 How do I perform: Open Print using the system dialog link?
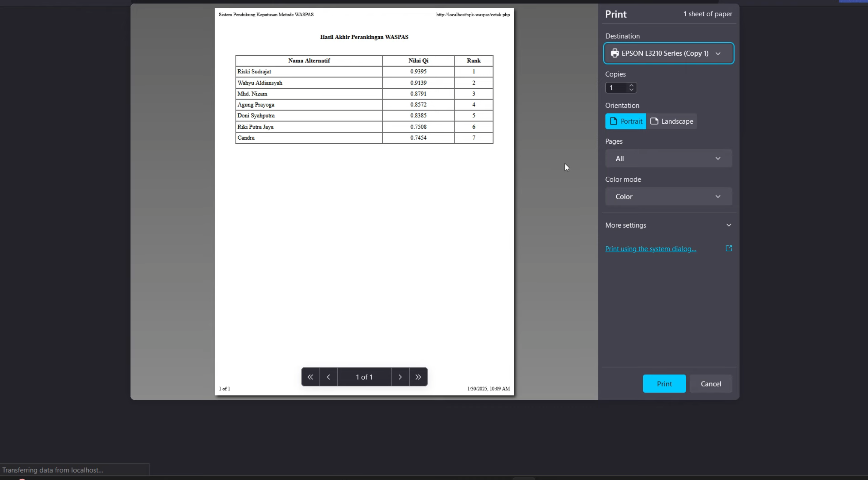coord(651,249)
